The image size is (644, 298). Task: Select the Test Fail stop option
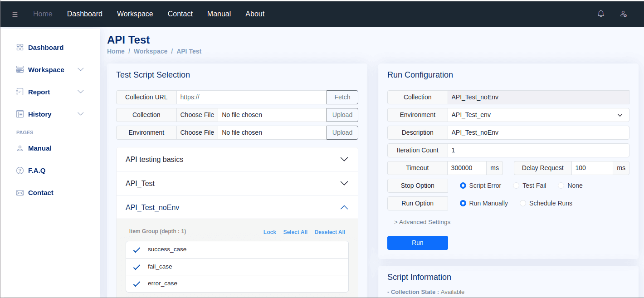pos(516,186)
